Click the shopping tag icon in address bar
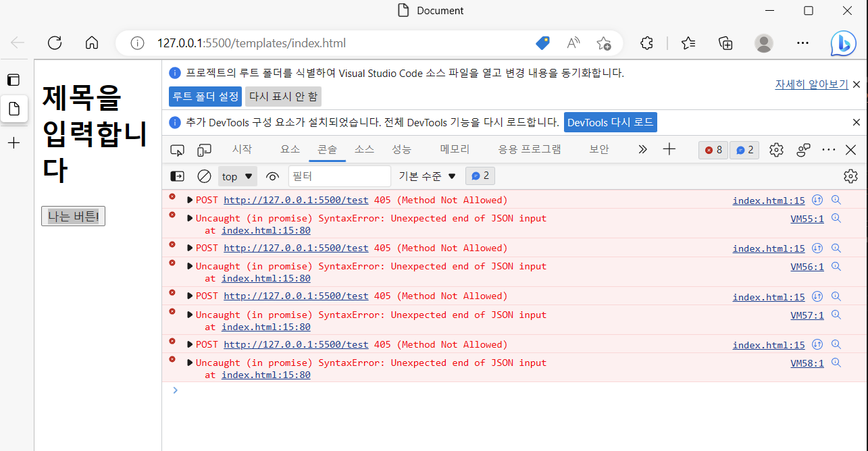868x451 pixels. (542, 43)
